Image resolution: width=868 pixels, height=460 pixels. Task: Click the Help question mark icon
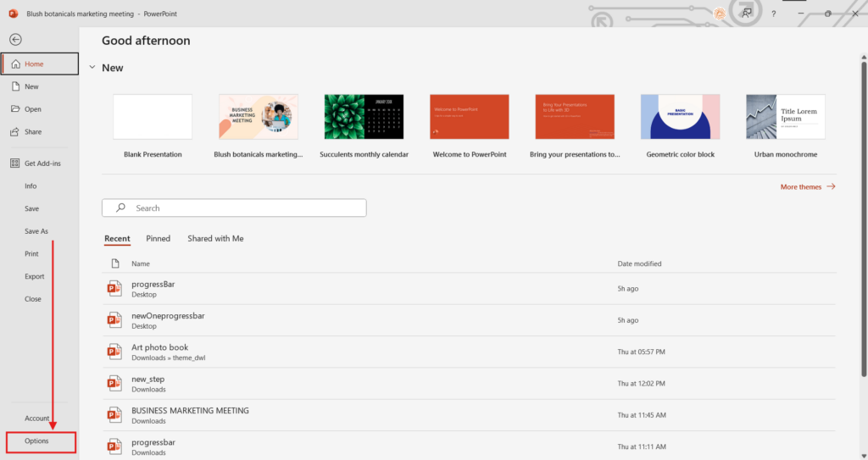click(x=773, y=14)
